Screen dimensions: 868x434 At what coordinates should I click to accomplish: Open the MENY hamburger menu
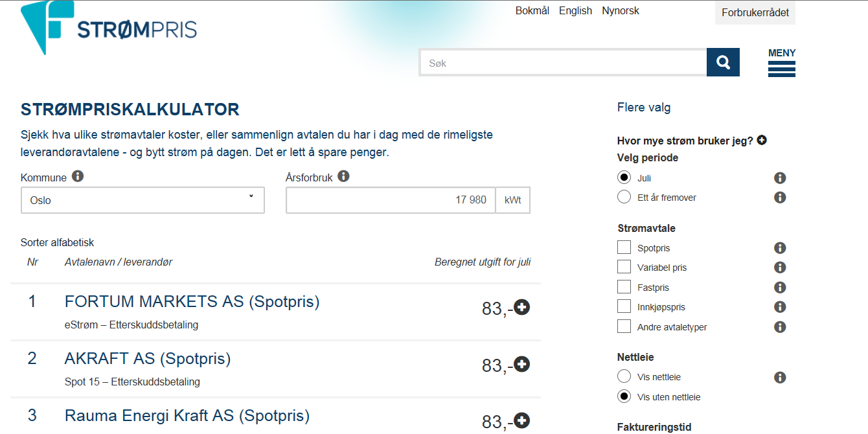click(x=782, y=63)
